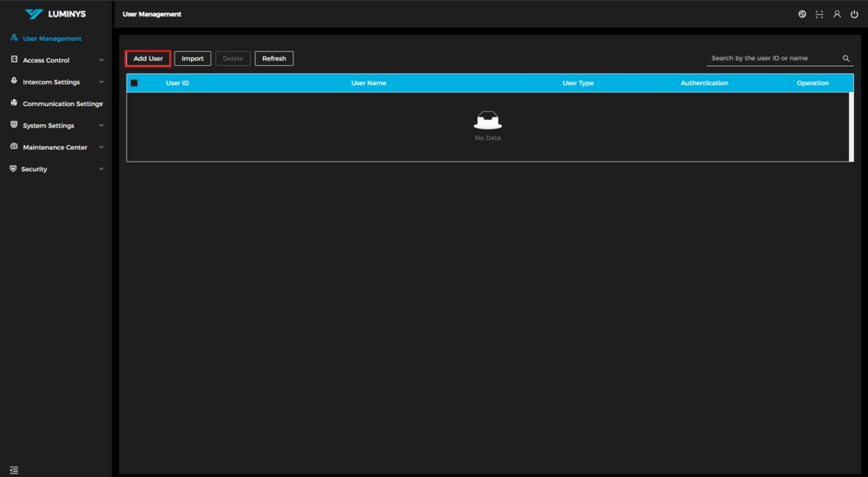This screenshot has width=868, height=477.
Task: Expand the Maintenance Center chevron
Action: (x=102, y=147)
